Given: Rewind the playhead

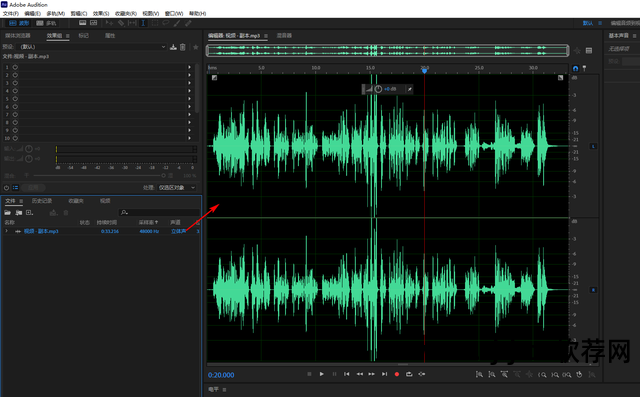Looking at the screenshot, I should pos(360,374).
